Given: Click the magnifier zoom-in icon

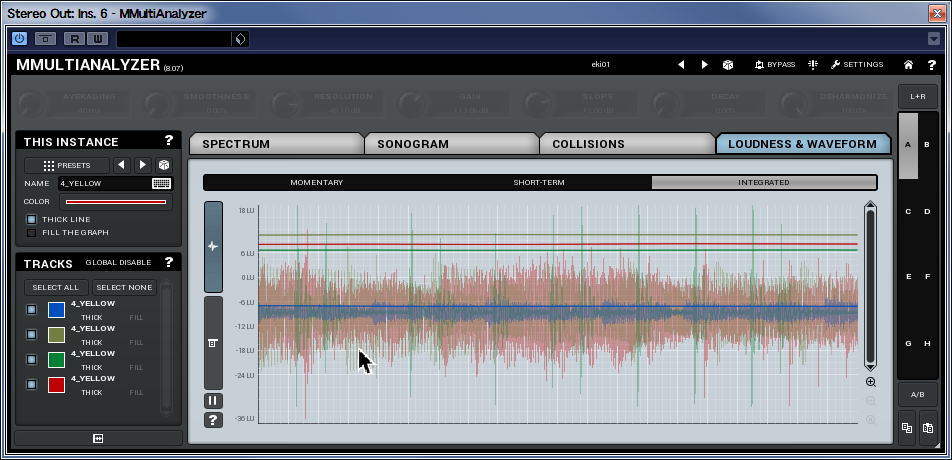Looking at the screenshot, I should pos(871,382).
